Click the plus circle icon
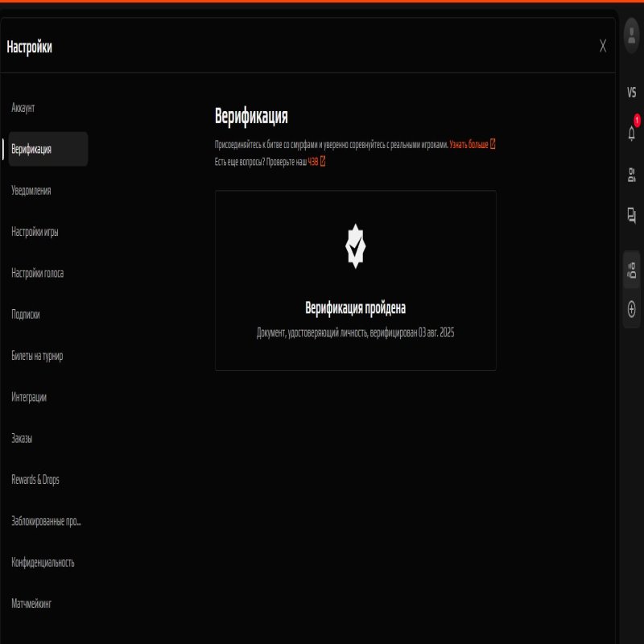Screen dimensions: 644x644 [x=632, y=308]
